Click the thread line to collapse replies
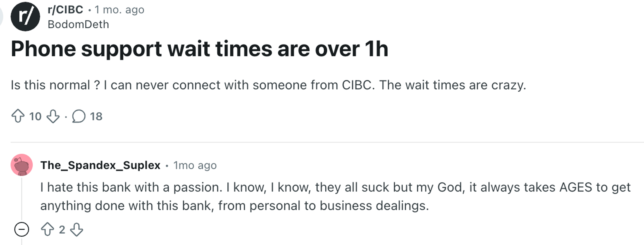The width and height of the screenshot is (644, 245). (x=22, y=195)
